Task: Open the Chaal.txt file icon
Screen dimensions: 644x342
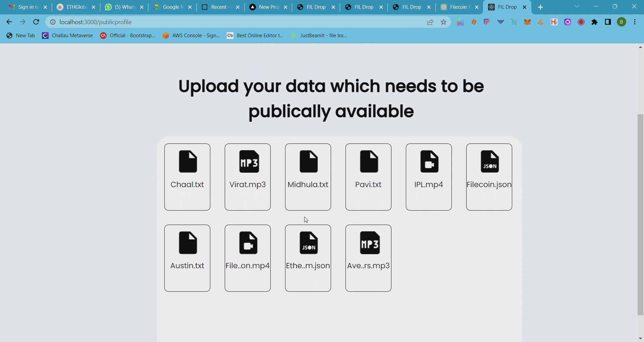Action: tap(188, 161)
